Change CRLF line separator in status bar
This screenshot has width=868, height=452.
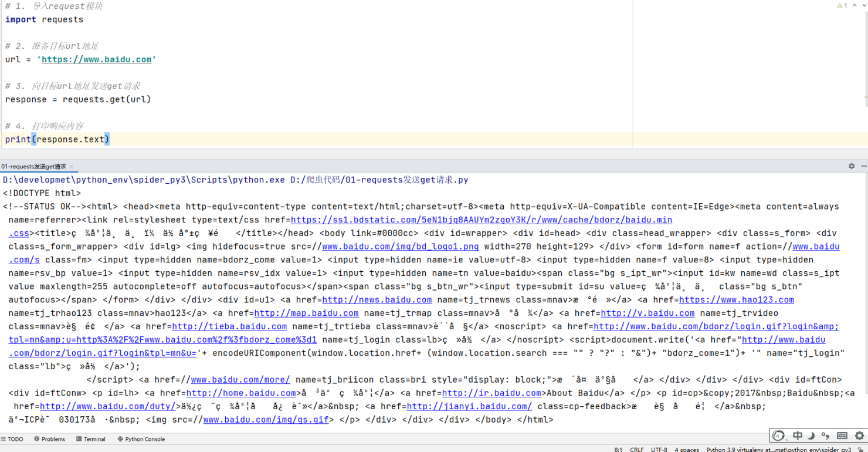pyautogui.click(x=637, y=449)
